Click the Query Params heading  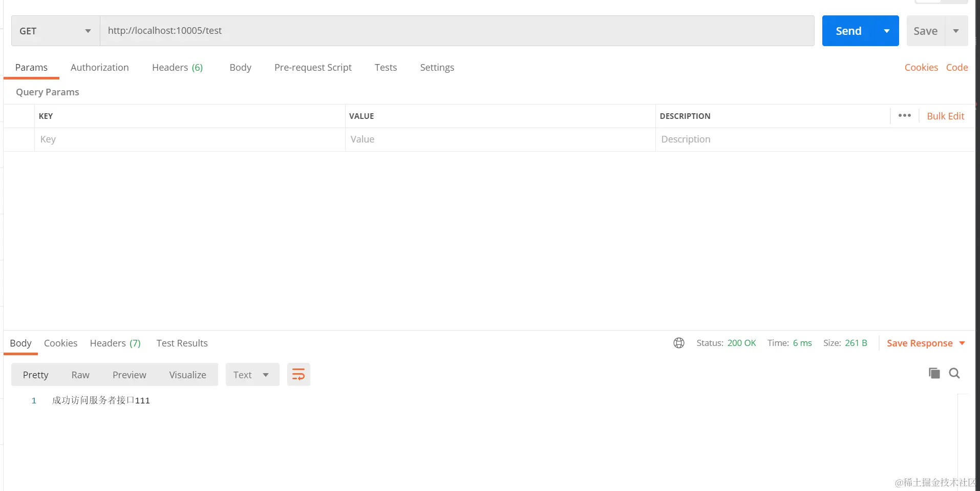coord(48,92)
